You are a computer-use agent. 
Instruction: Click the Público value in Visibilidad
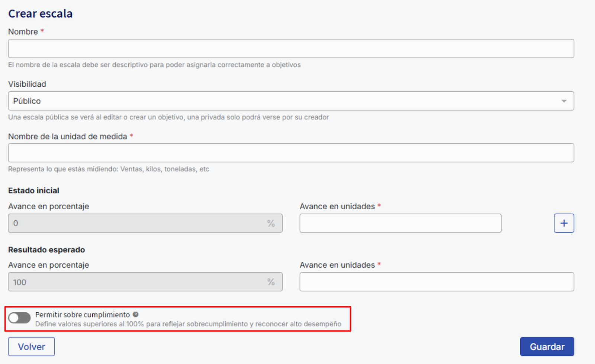27,101
